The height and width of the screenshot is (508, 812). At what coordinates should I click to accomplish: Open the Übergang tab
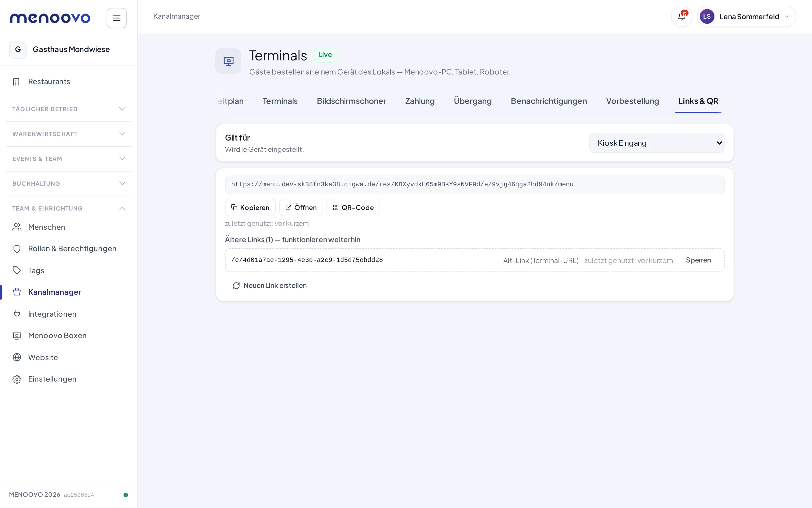(473, 101)
